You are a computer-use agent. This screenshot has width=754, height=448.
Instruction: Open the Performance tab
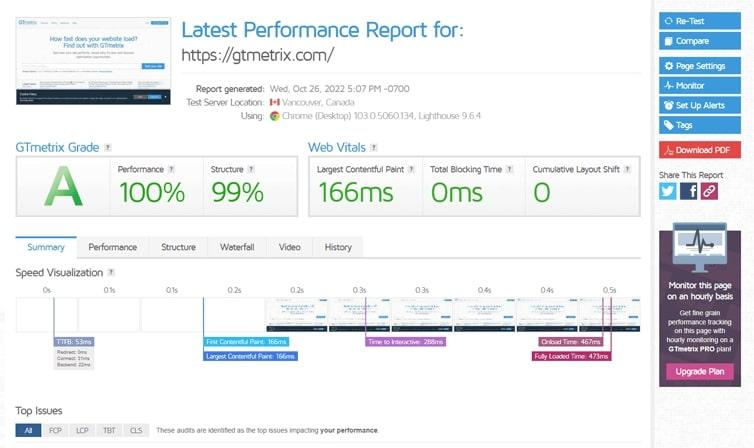pos(112,247)
